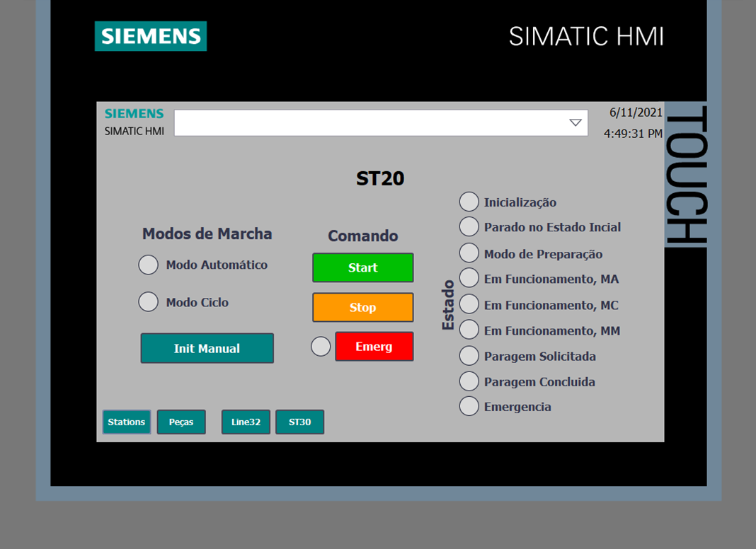The width and height of the screenshot is (756, 549).
Task: Click the ST20 title
Action: [x=380, y=178]
